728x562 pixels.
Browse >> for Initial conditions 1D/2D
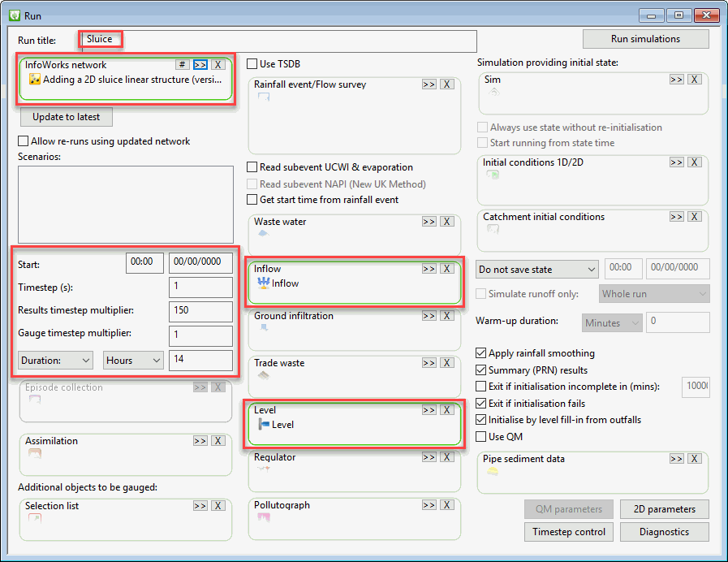pyautogui.click(x=677, y=162)
